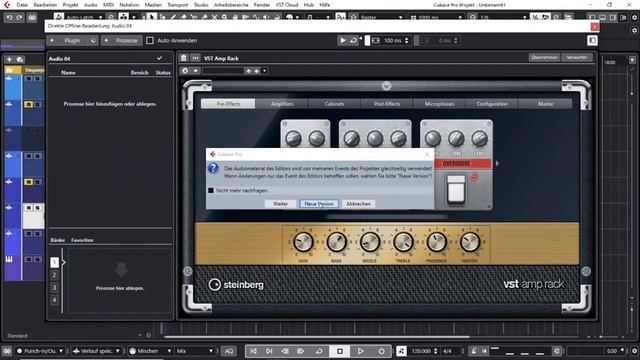Switch to the Master tab in Amp Rack
Screen dimensions: 640x360
tap(545, 104)
